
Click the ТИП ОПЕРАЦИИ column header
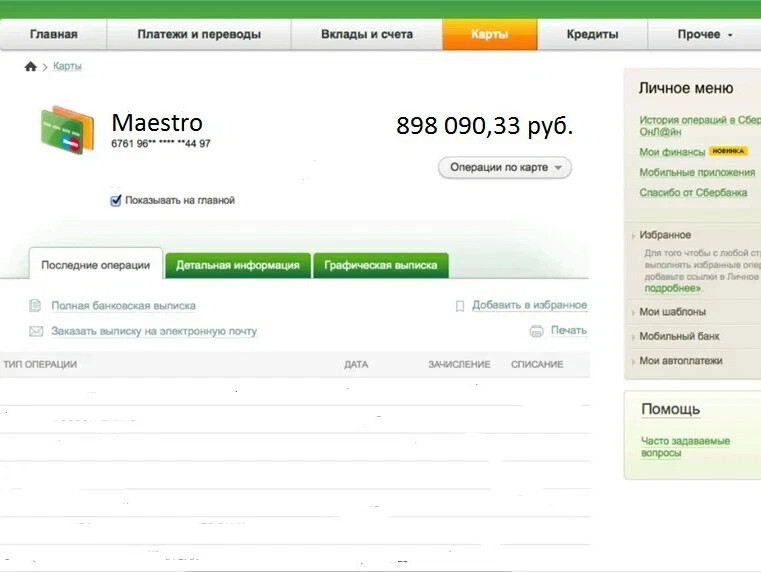[x=40, y=364]
